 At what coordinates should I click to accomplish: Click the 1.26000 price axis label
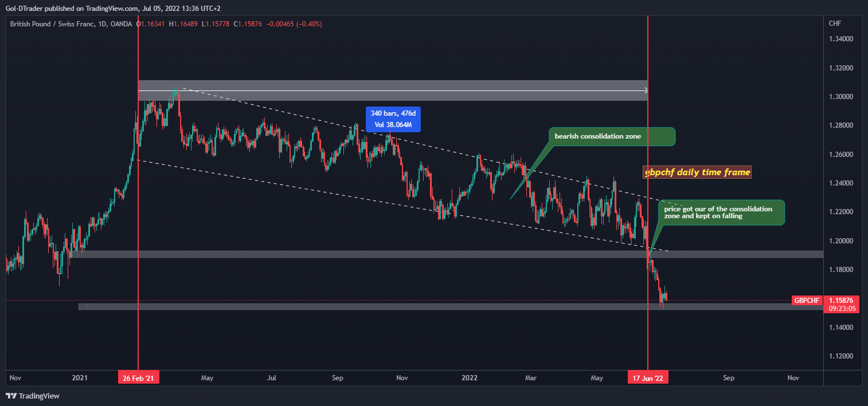[842, 155]
